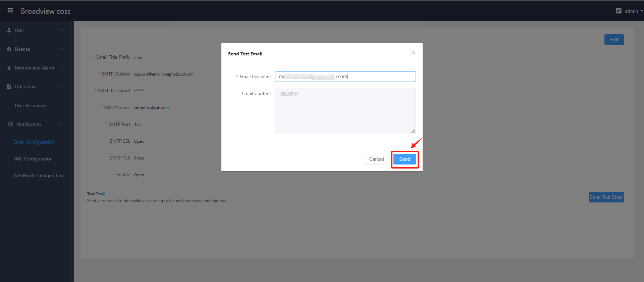This screenshot has height=282, width=644.
Task: Collapse the Notification menu chevron
Action: (62, 124)
